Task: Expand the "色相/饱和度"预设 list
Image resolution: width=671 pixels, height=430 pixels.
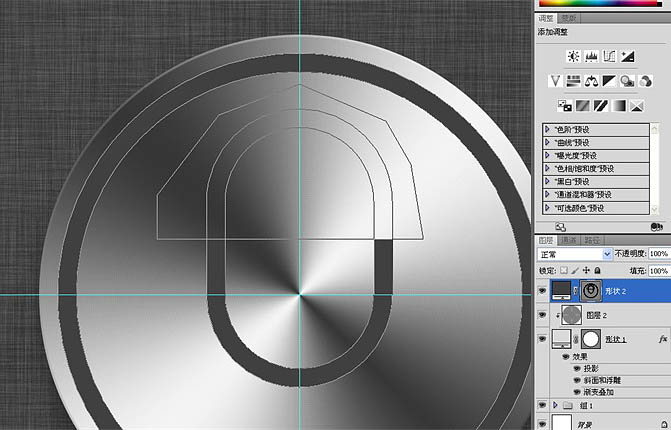Action: tap(547, 169)
